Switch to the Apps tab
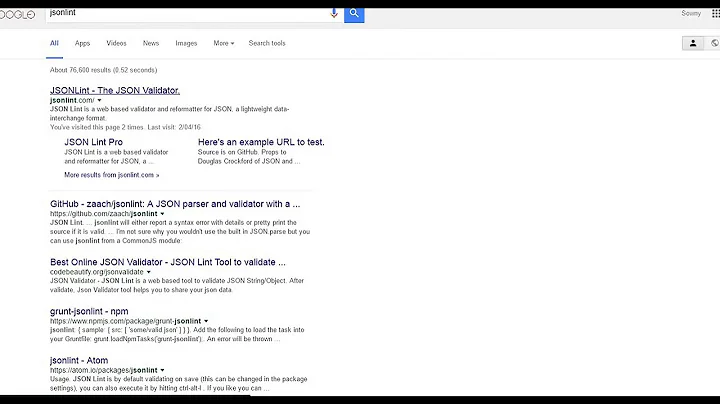 click(82, 43)
